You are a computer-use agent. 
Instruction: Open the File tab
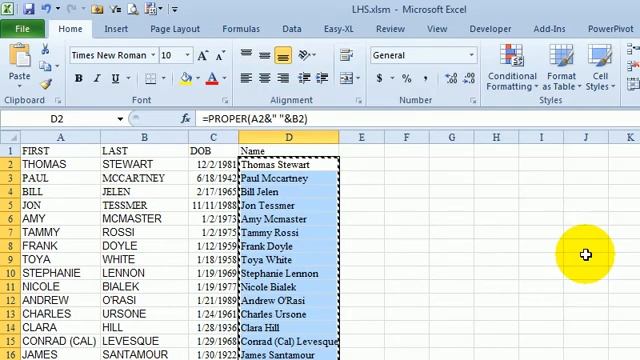click(x=22, y=29)
